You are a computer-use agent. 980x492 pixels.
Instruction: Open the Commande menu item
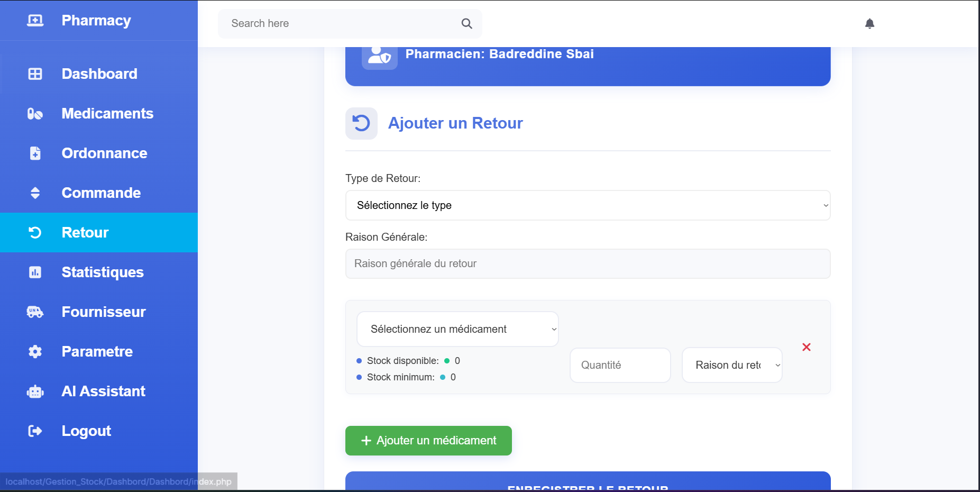[101, 193]
